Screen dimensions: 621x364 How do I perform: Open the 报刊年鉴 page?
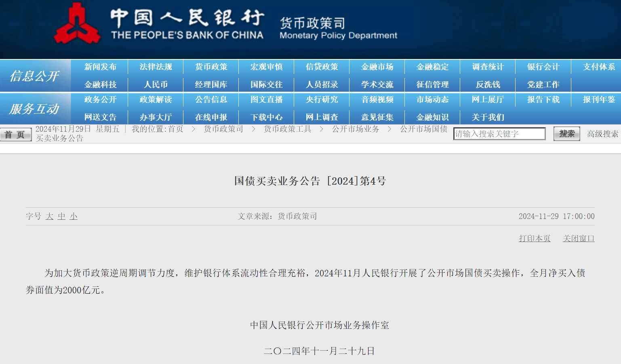(599, 100)
